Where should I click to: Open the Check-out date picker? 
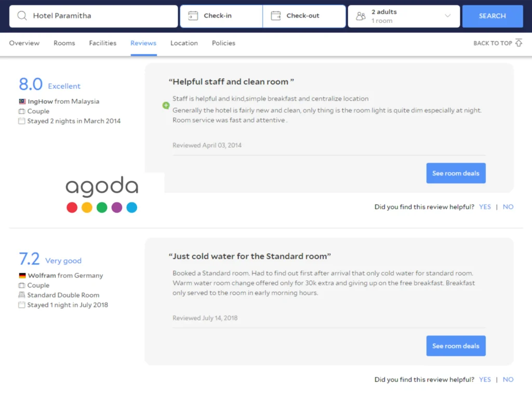coord(304,16)
